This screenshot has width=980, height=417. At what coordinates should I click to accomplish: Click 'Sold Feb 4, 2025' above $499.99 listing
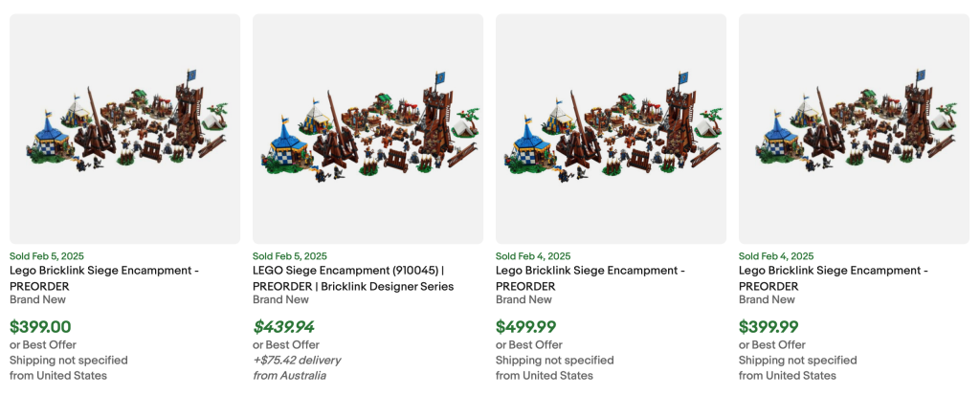point(533,256)
